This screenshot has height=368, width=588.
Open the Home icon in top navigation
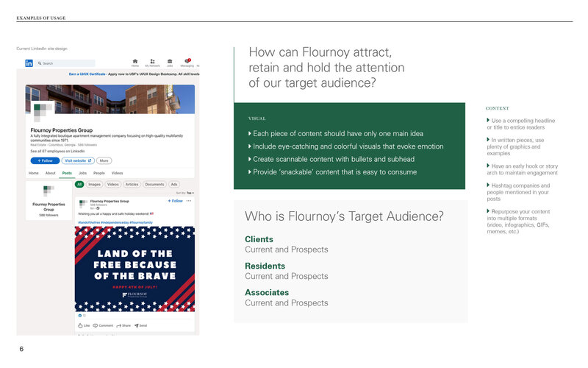pos(135,61)
